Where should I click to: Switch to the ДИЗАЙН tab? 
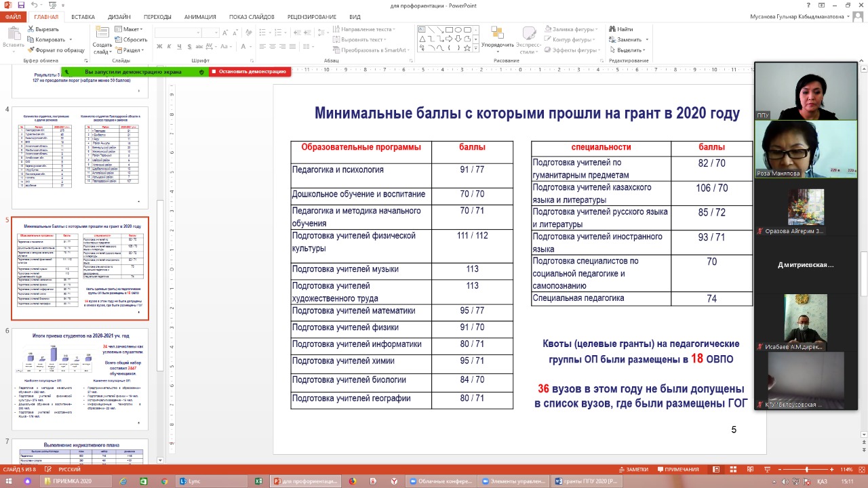coord(119,17)
